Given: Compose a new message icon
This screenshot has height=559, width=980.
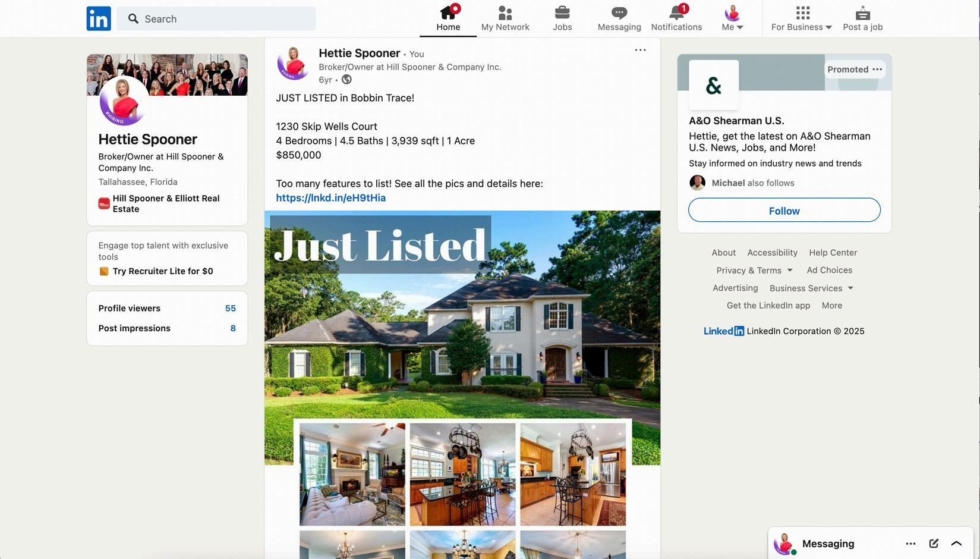Looking at the screenshot, I should [x=934, y=544].
